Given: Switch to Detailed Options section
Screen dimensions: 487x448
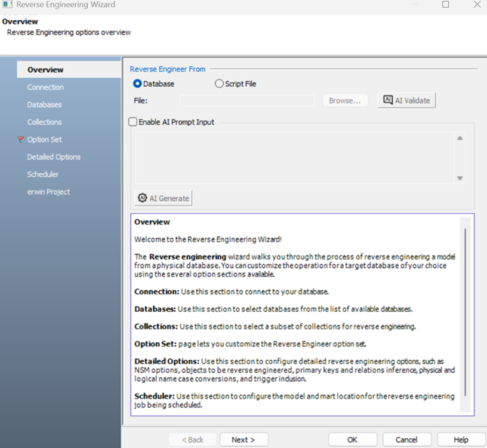Looking at the screenshot, I should coord(54,157).
